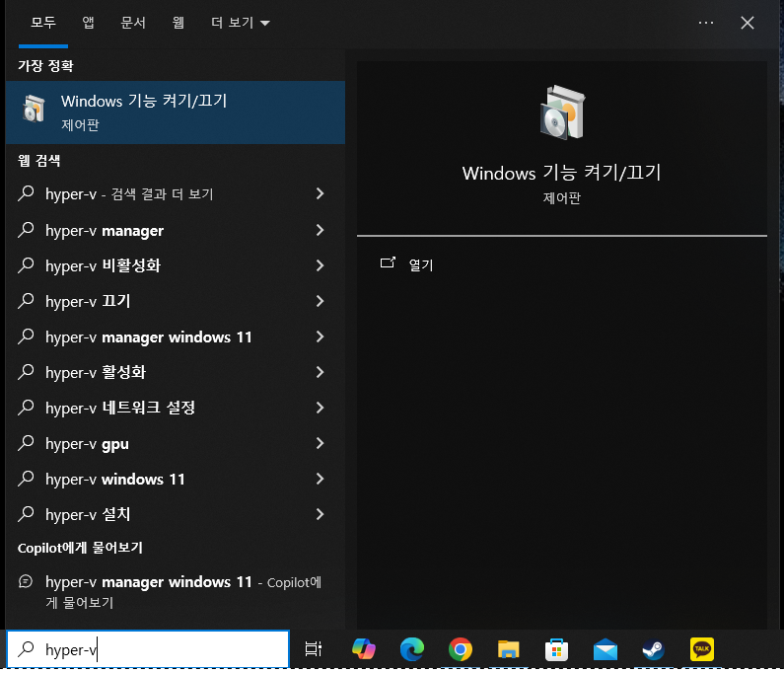
Task: Click the large Windows features icon in preview pane
Action: coord(562,112)
